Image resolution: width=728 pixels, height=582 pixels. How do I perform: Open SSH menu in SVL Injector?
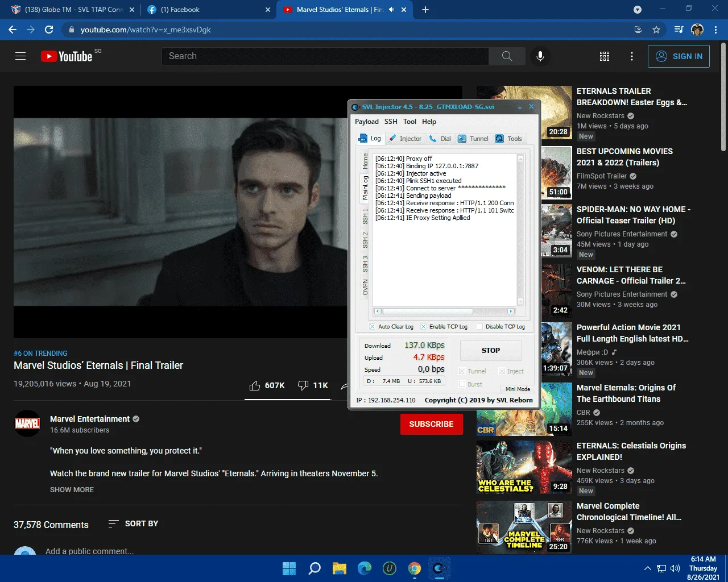click(x=391, y=122)
